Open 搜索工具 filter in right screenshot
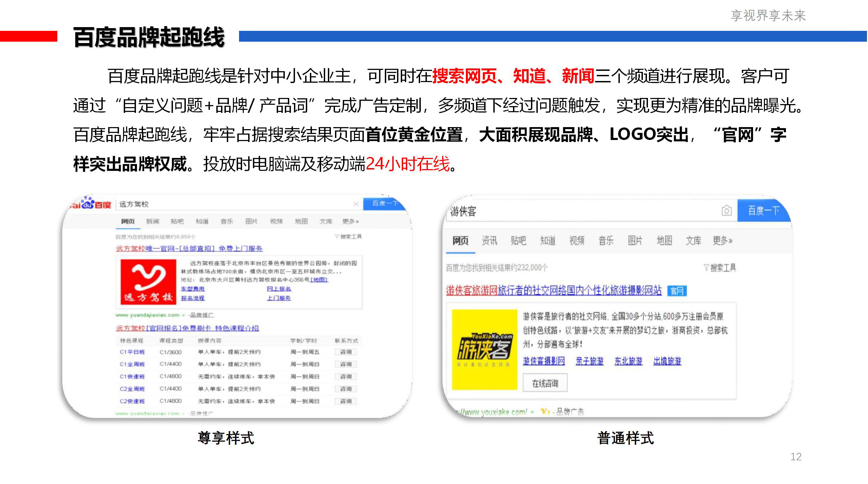The image size is (868, 484). [720, 268]
